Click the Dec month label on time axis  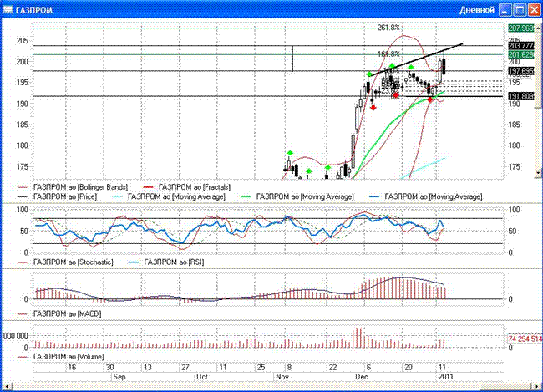tap(362, 377)
